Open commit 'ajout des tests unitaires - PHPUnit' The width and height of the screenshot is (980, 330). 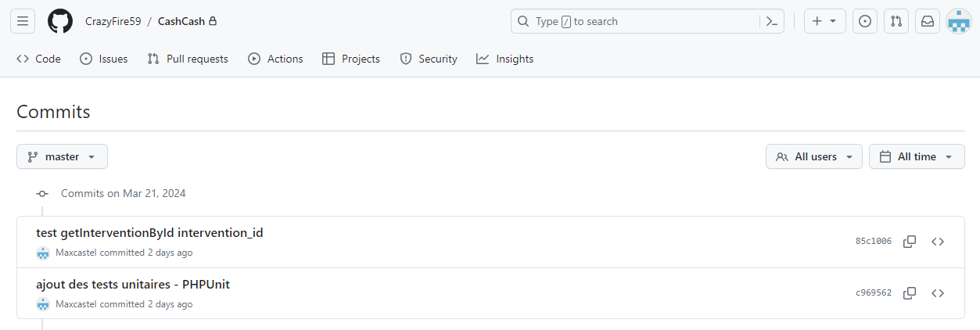click(x=133, y=285)
